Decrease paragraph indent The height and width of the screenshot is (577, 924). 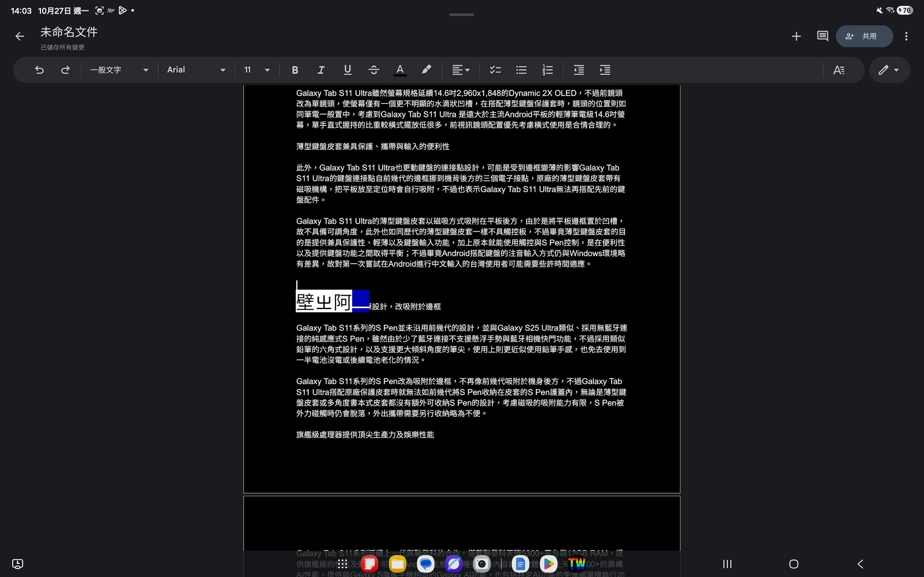point(579,70)
